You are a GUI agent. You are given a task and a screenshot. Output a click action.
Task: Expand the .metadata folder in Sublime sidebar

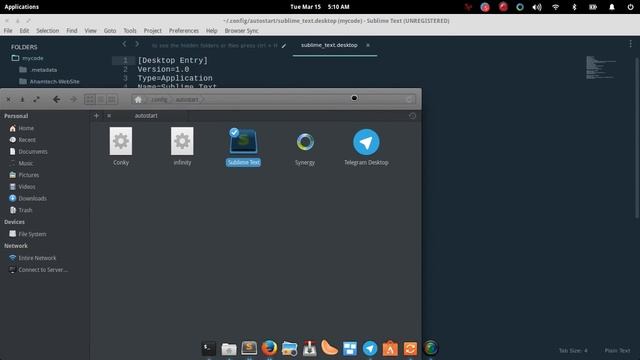pos(38,70)
